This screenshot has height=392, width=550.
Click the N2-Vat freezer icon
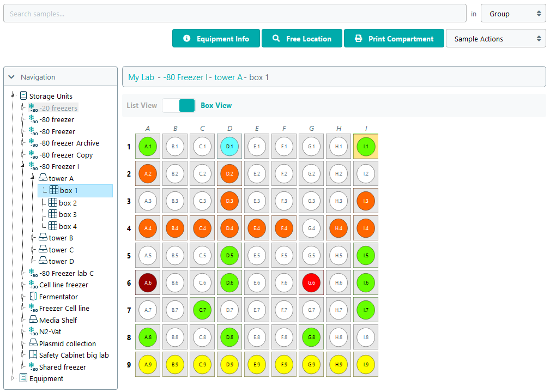[33, 331]
